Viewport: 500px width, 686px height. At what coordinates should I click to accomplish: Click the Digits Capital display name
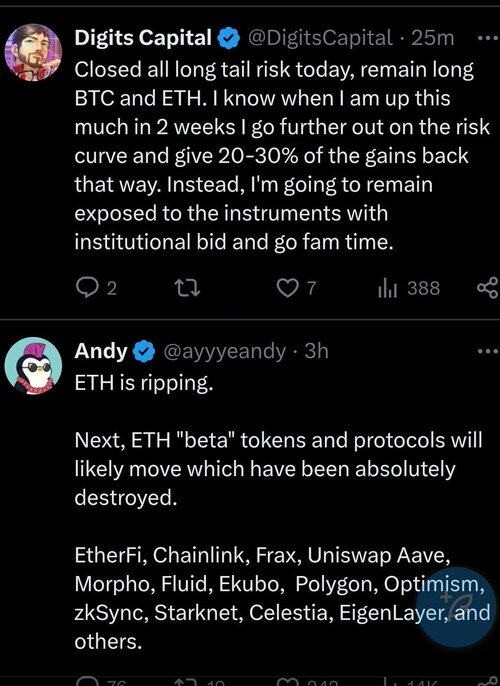[x=143, y=38]
